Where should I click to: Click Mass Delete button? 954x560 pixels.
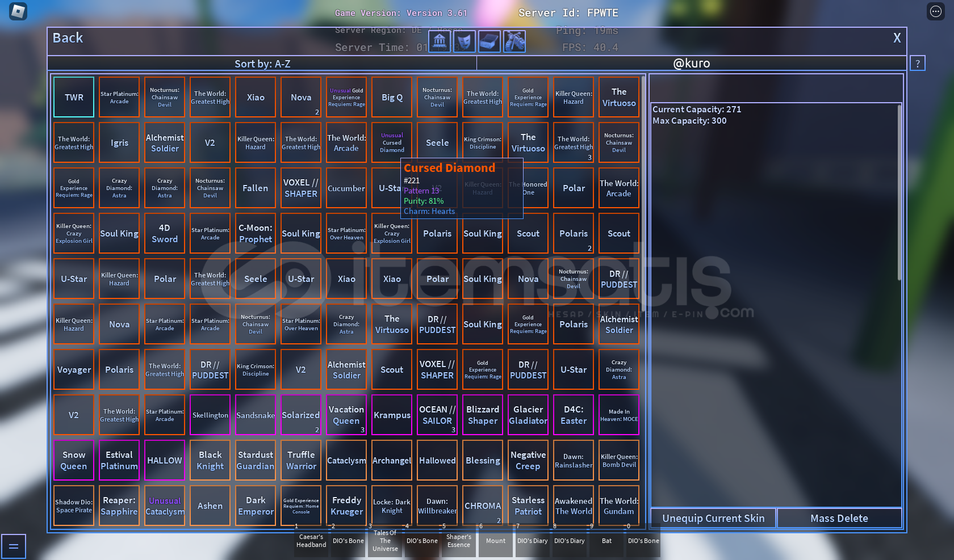(x=839, y=518)
